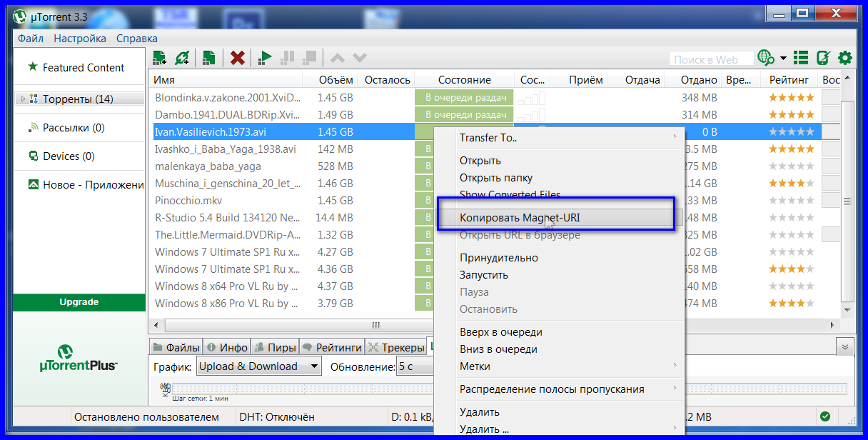Screen dimensions: 868x440
Task: Switch to the Трекеры tab
Action: [x=396, y=348]
